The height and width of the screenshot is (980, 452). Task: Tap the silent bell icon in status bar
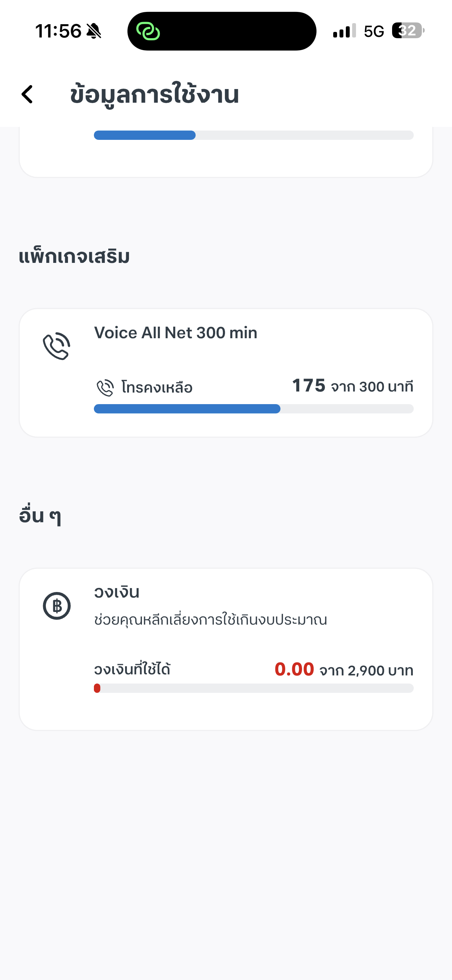point(94,31)
